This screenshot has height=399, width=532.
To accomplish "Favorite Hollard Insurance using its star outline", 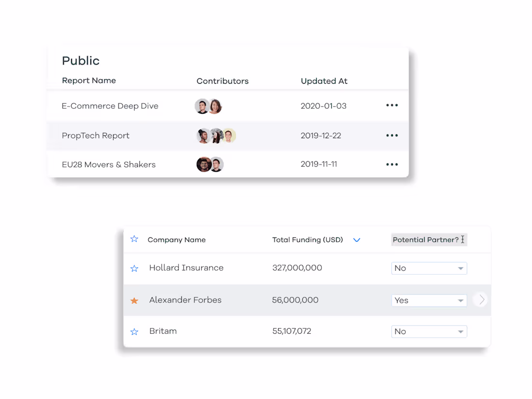I will click(x=134, y=268).
